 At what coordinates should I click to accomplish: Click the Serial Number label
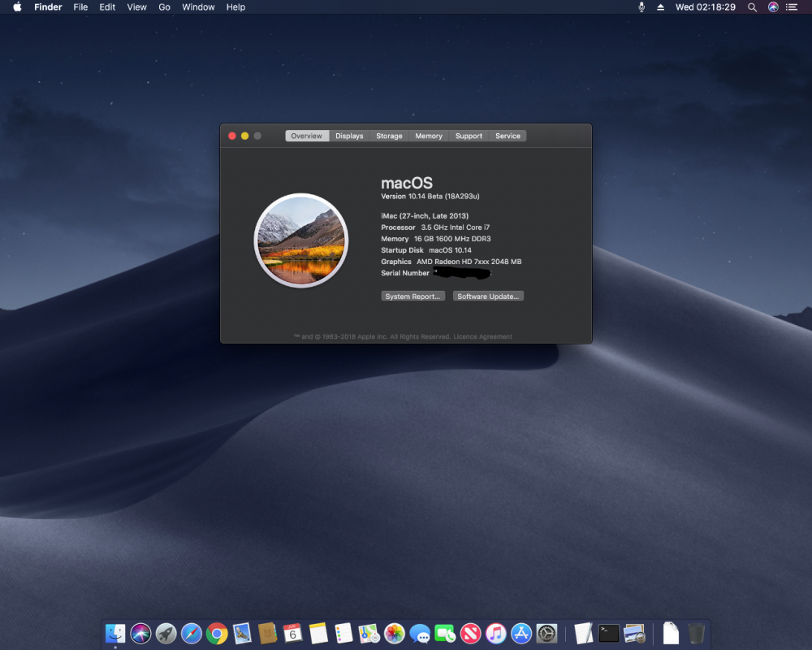click(405, 273)
